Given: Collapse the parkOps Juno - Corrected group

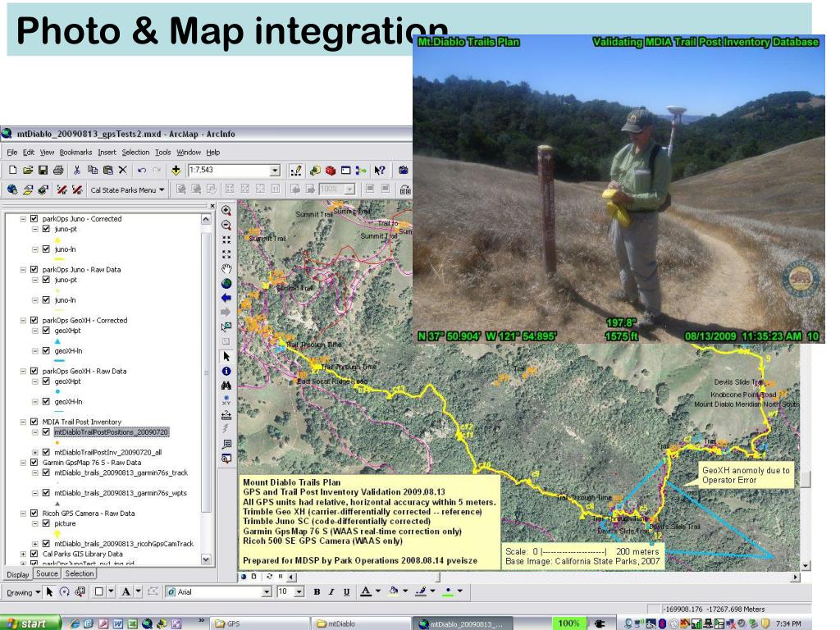Looking at the screenshot, I should 23,218.
